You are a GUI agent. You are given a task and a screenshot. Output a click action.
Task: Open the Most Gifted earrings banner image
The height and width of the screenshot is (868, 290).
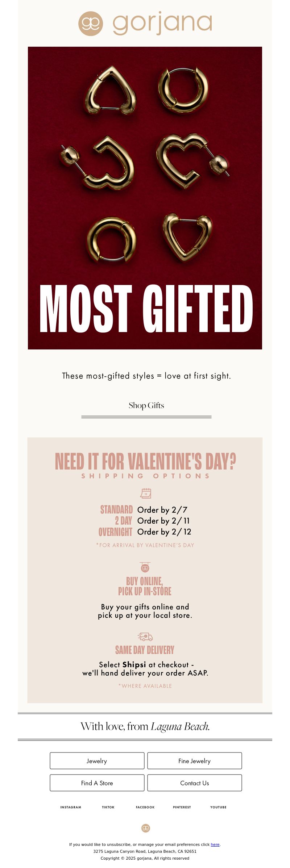point(145,198)
